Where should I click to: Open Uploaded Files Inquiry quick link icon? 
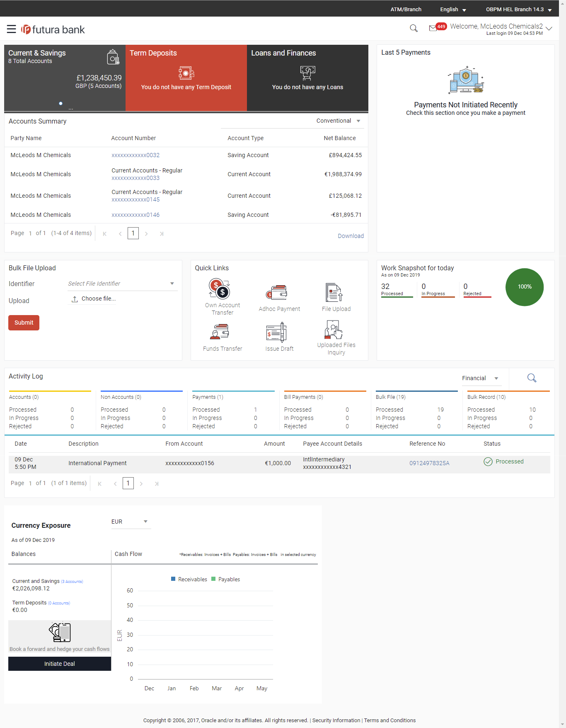334,330
